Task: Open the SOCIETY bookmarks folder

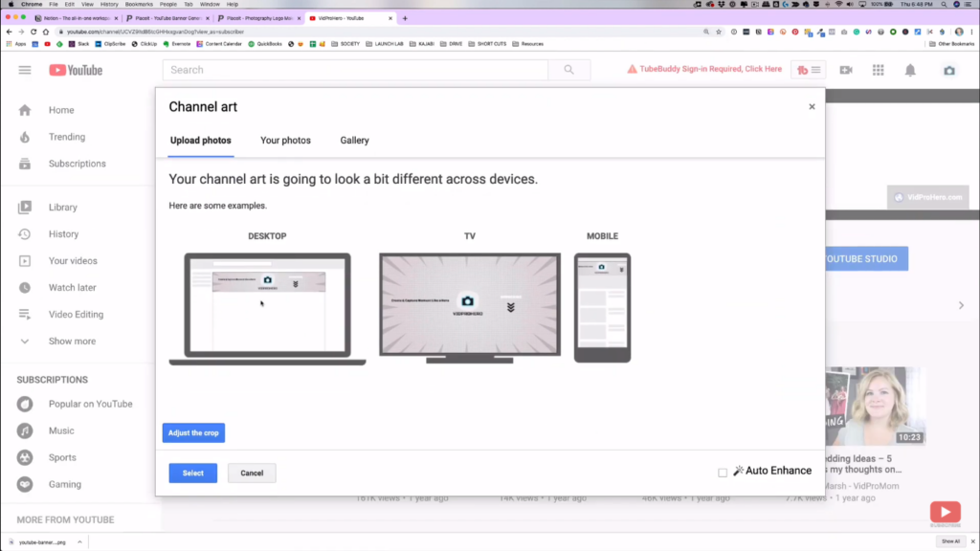Action: coord(345,44)
